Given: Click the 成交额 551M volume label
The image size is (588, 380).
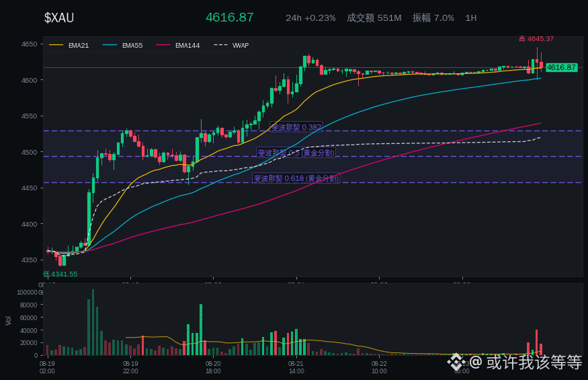Looking at the screenshot, I should coord(374,17).
